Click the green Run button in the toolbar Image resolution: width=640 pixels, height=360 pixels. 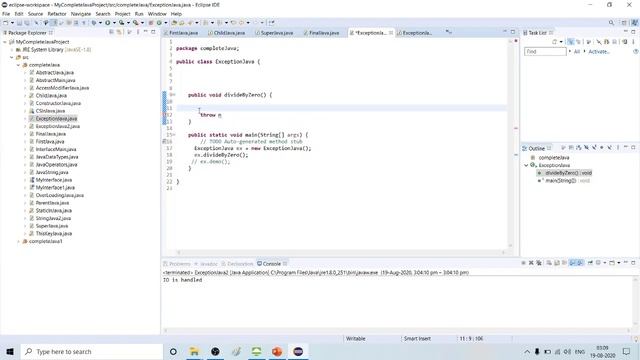point(108,23)
